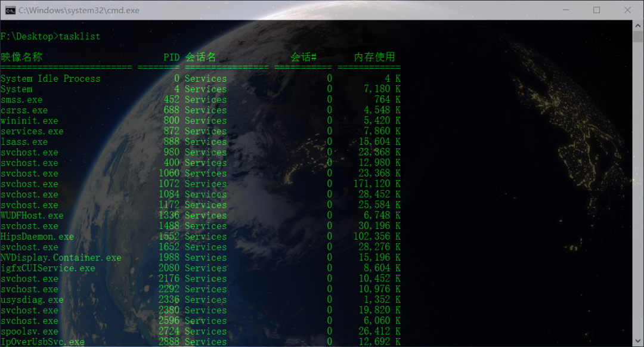Click the WUDFHost.exe process name

tap(32, 216)
